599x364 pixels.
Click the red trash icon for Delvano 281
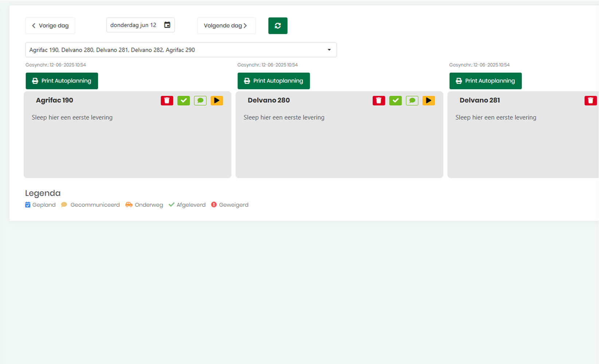point(590,100)
